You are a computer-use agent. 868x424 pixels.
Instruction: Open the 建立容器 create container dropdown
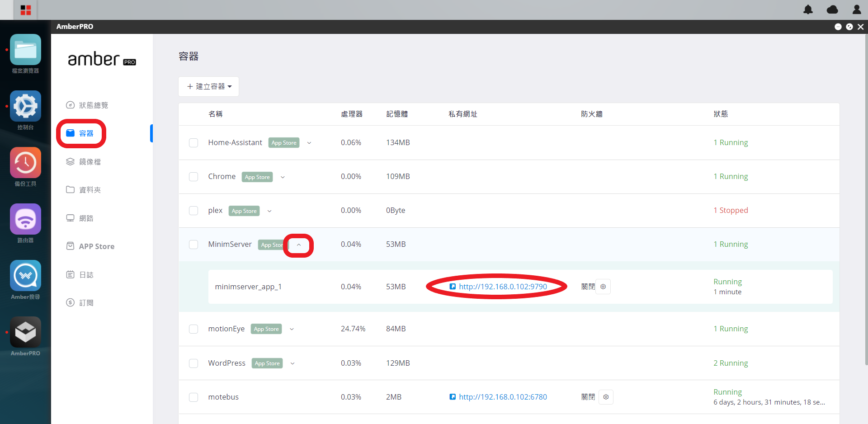click(209, 86)
